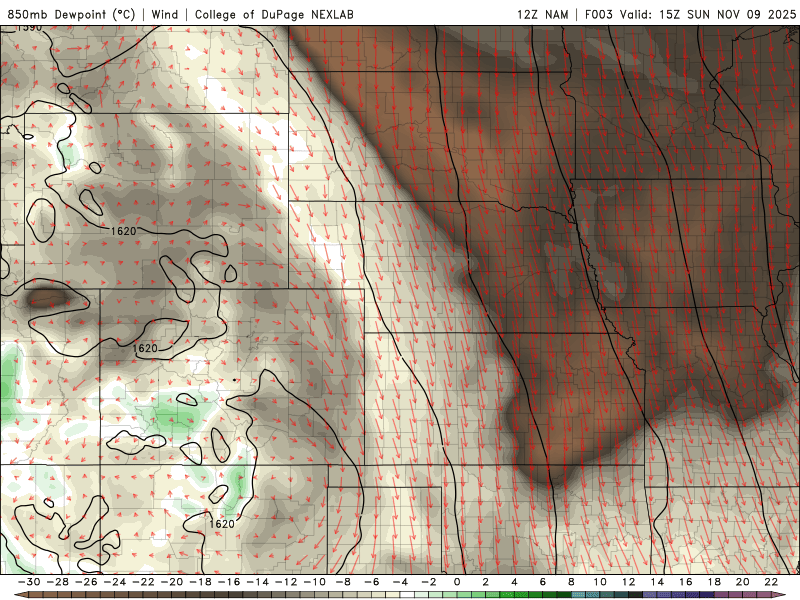800x600 pixels.
Task: Select the "-6" colorbar label
Action: (x=372, y=582)
